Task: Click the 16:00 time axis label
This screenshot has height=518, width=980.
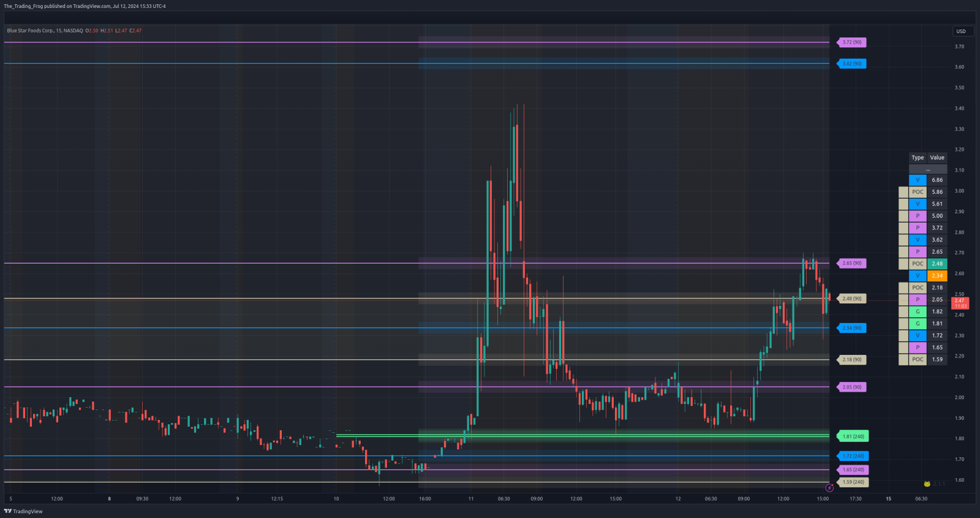Action: [425, 499]
